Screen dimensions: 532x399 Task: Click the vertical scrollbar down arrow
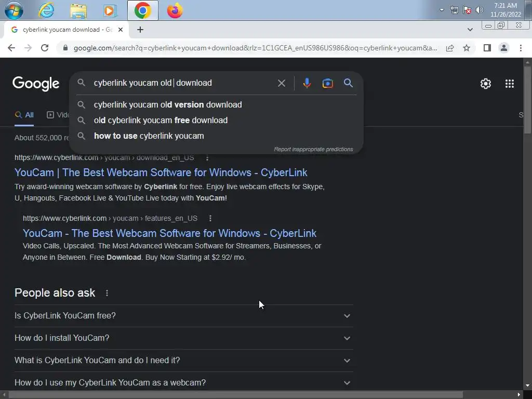click(527, 386)
